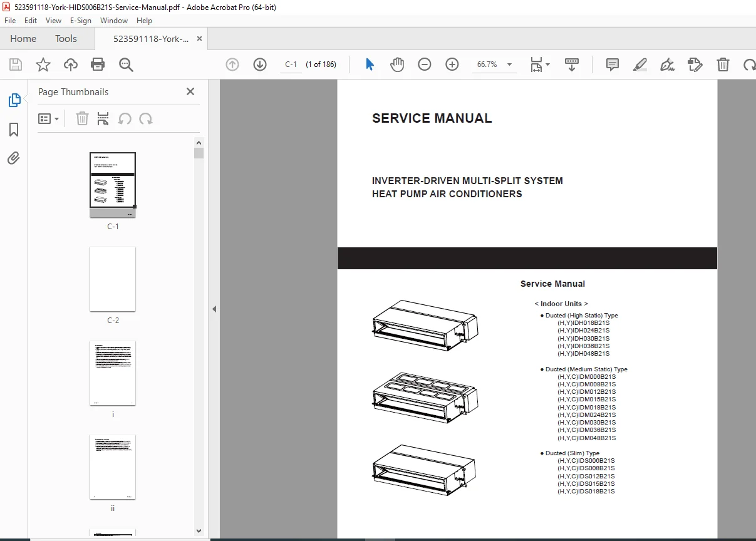The width and height of the screenshot is (756, 541).
Task: Go to the next page with down arrow
Action: [260, 64]
